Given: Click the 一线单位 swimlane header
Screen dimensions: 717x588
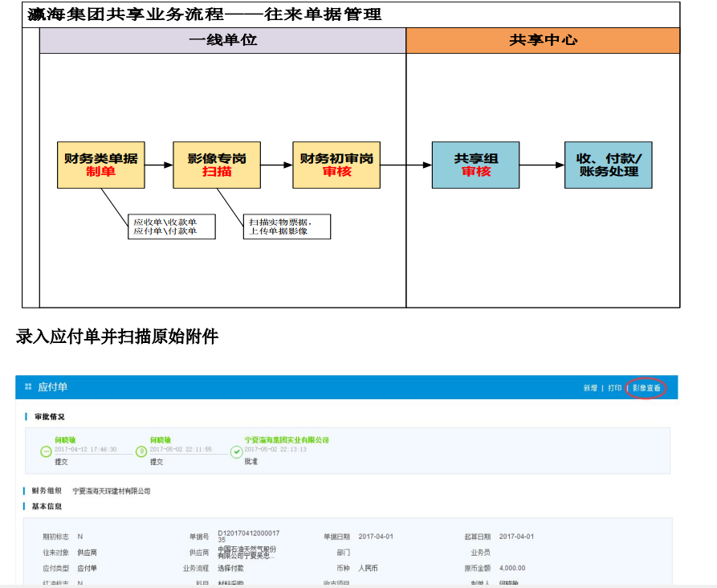Looking at the screenshot, I should (222, 40).
